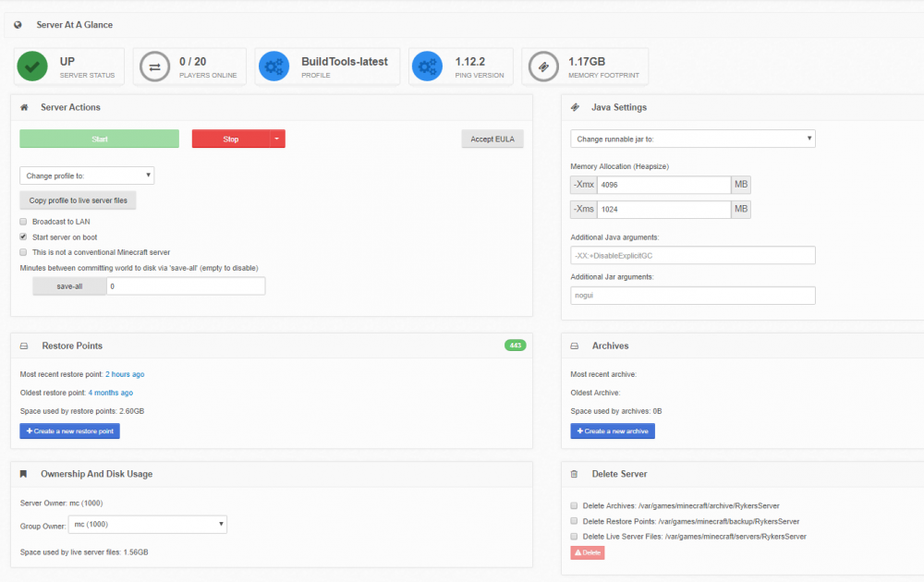Open the '4 months ago' restore point link
924x582 pixels.
pyautogui.click(x=111, y=393)
